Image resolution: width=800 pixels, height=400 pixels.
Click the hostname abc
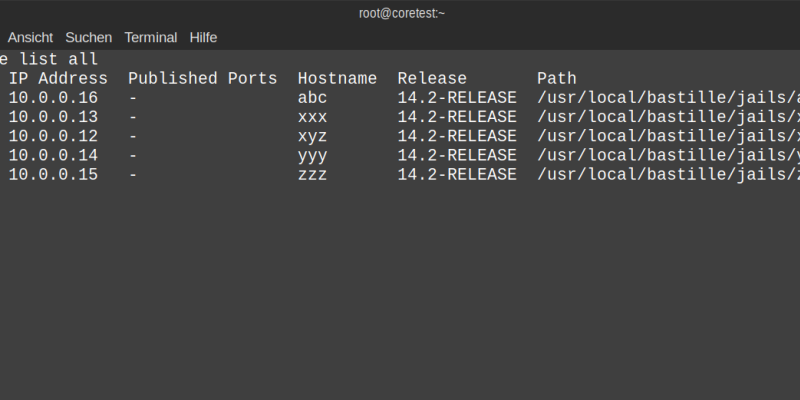pos(312,98)
